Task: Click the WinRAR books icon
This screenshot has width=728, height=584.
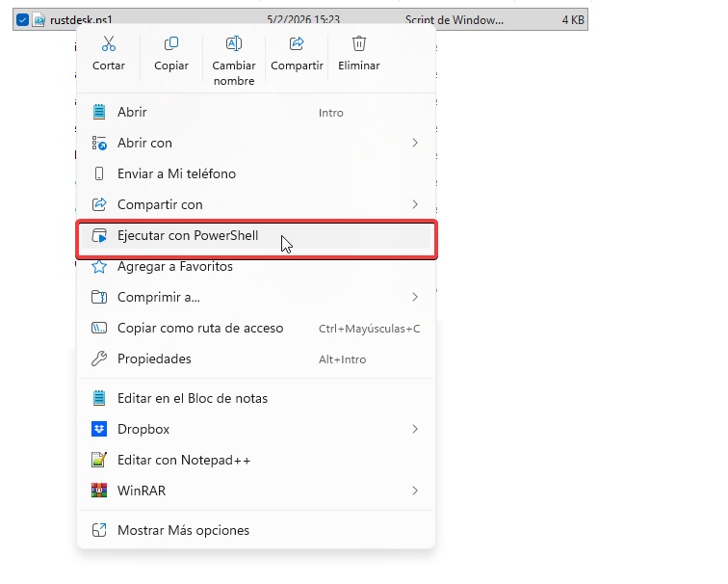Action: pos(98,491)
